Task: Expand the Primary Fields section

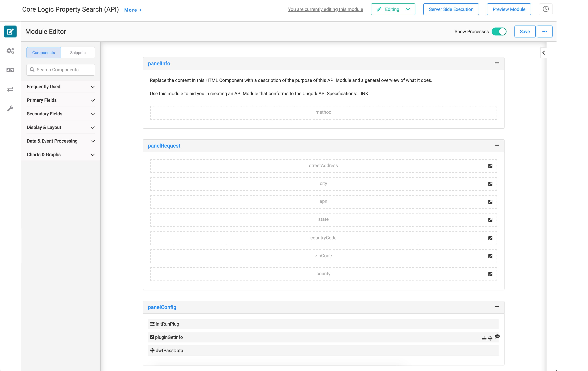Action: coord(61,100)
